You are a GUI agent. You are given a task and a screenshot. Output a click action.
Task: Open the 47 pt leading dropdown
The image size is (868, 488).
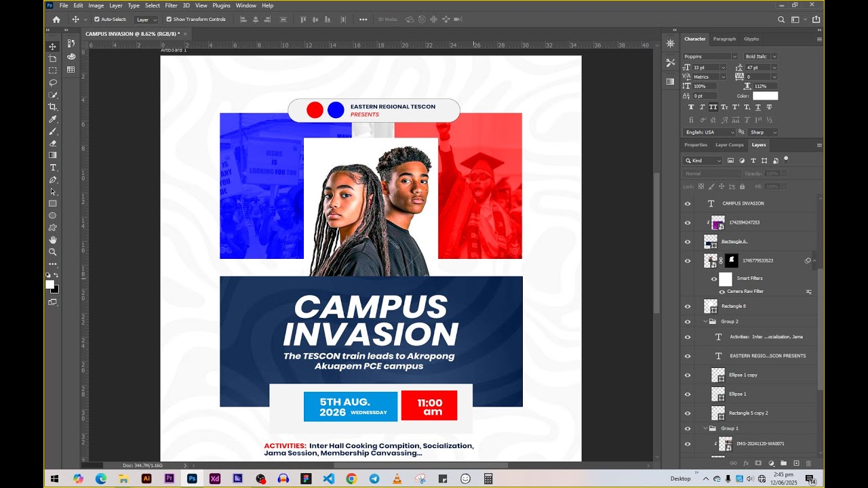click(774, 67)
